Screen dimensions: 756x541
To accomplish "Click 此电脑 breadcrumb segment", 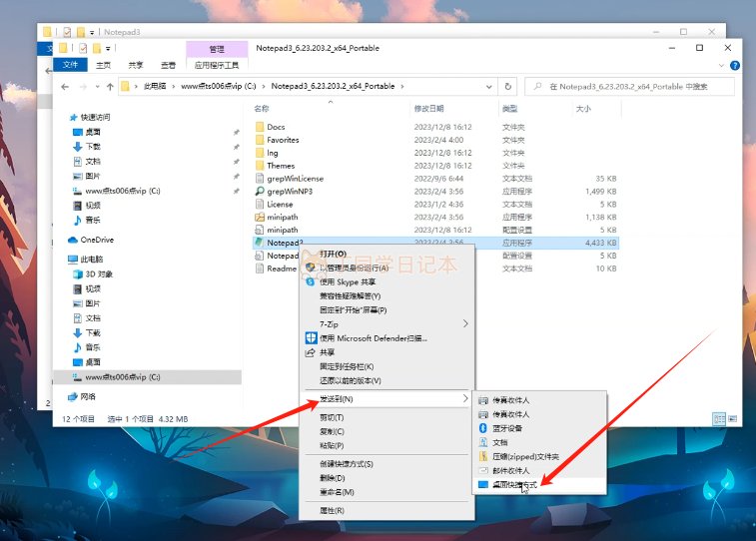I will coord(155,86).
